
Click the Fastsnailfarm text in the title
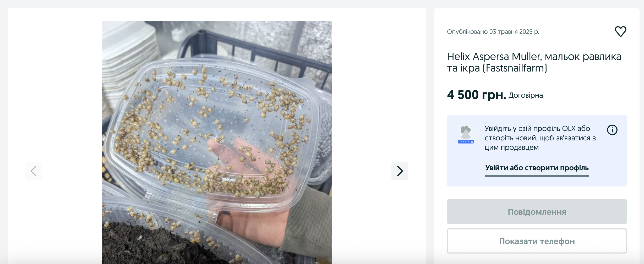pyautogui.click(x=515, y=68)
